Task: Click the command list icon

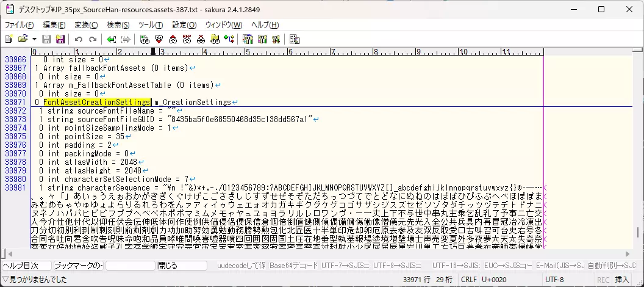Action: pos(294,40)
